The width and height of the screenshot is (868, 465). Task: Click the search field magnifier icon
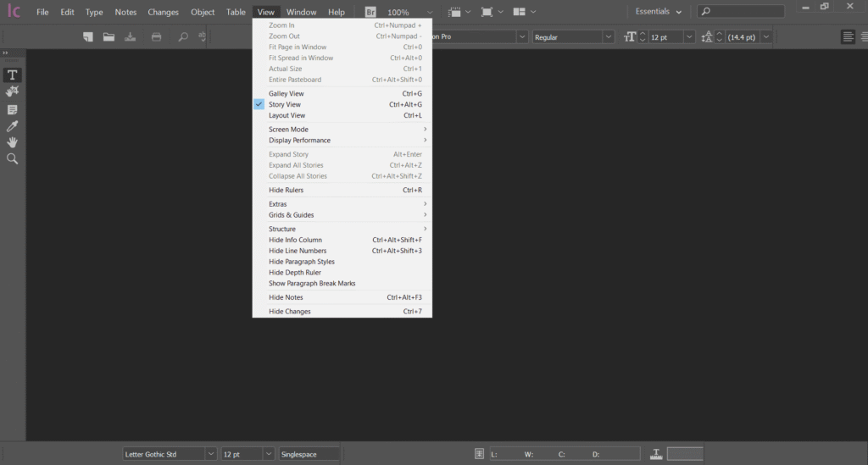[706, 11]
